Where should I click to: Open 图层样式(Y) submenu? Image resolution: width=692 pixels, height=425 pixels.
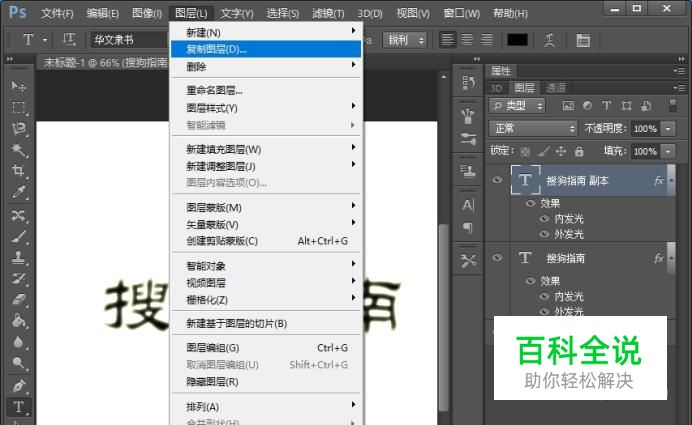click(x=266, y=108)
